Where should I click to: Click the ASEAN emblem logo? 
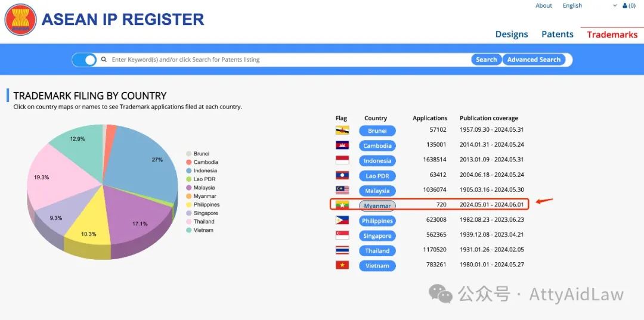click(x=20, y=20)
